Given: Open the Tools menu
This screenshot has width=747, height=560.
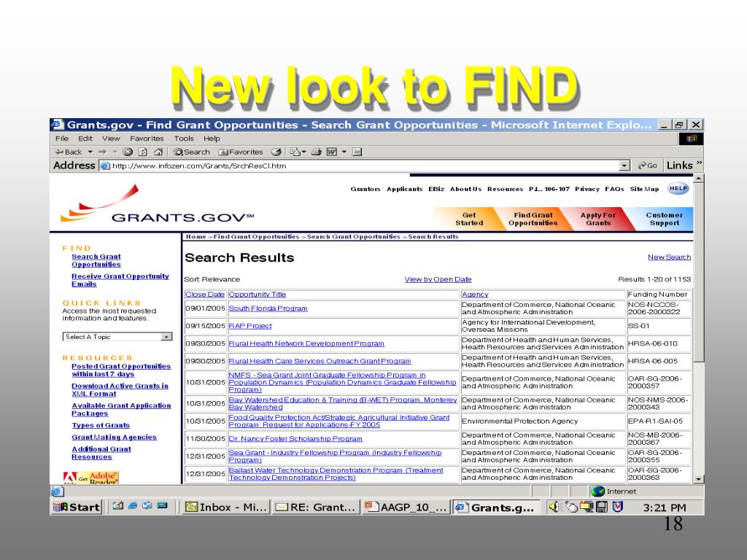Looking at the screenshot, I should tap(184, 139).
